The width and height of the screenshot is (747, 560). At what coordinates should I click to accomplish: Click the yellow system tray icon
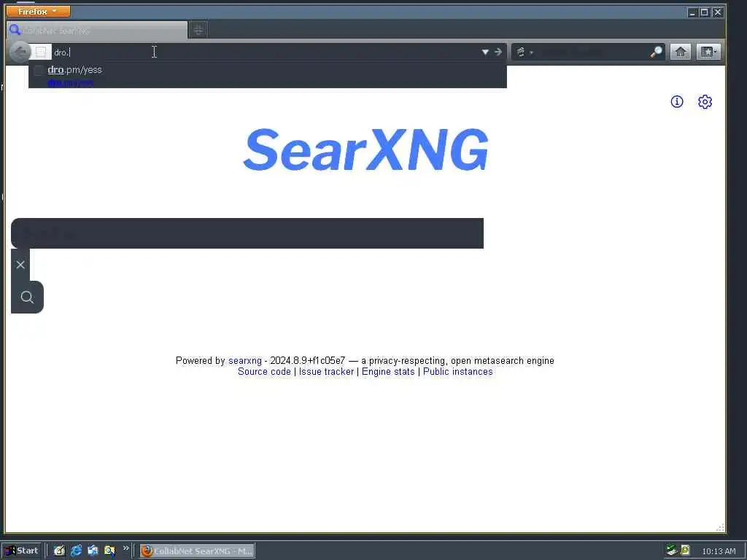[x=685, y=550]
